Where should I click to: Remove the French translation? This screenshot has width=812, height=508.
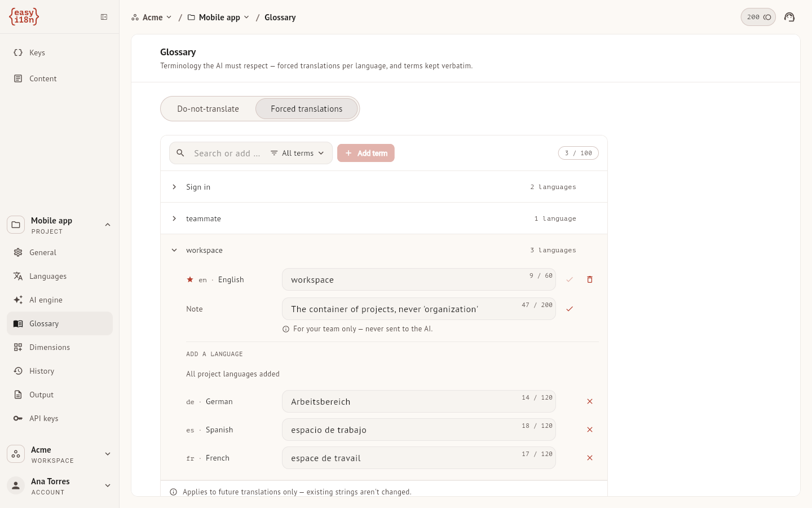(x=590, y=458)
